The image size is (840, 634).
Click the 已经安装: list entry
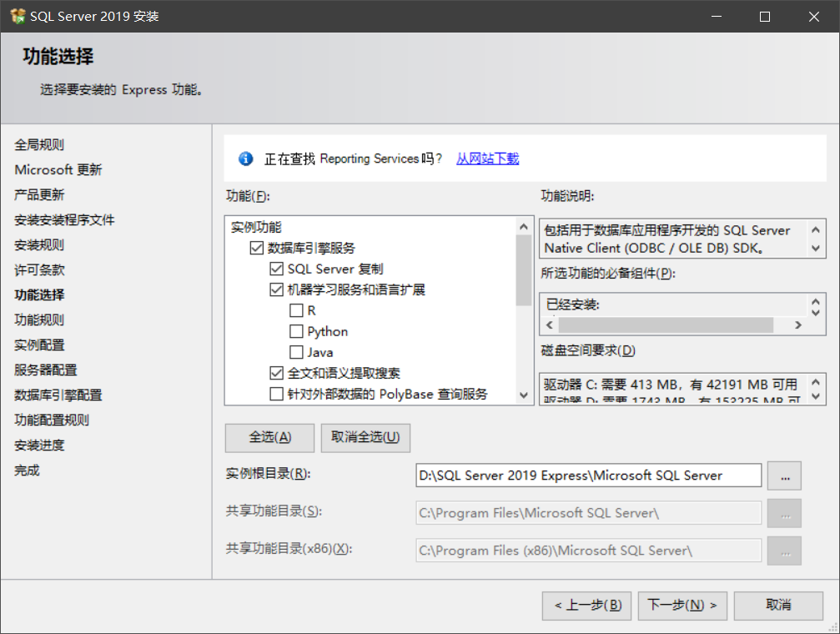(573, 305)
